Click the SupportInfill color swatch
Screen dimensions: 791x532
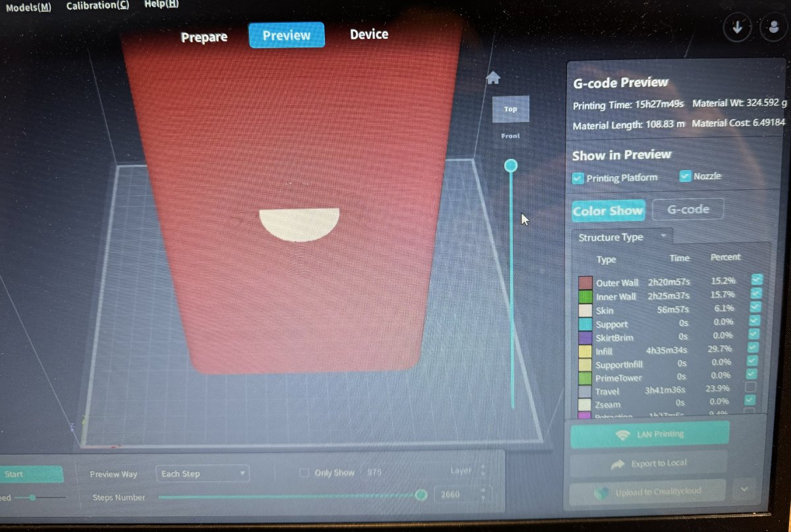pyautogui.click(x=585, y=365)
